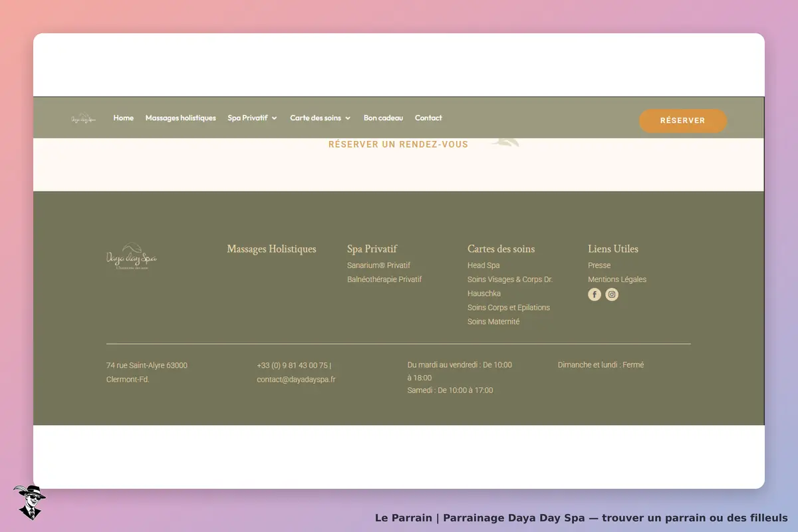Go to the Home menu item
Viewport: 798px width, 532px height.
pyautogui.click(x=123, y=118)
